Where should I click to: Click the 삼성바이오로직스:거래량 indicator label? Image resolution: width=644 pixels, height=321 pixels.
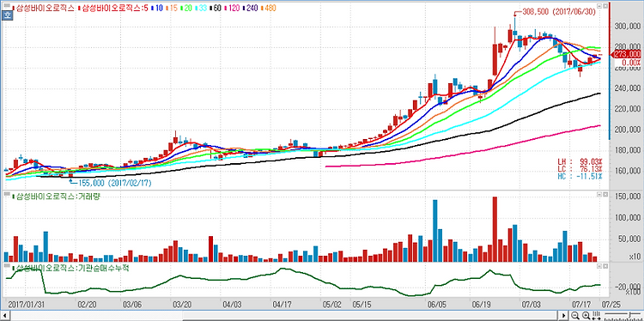click(x=56, y=197)
